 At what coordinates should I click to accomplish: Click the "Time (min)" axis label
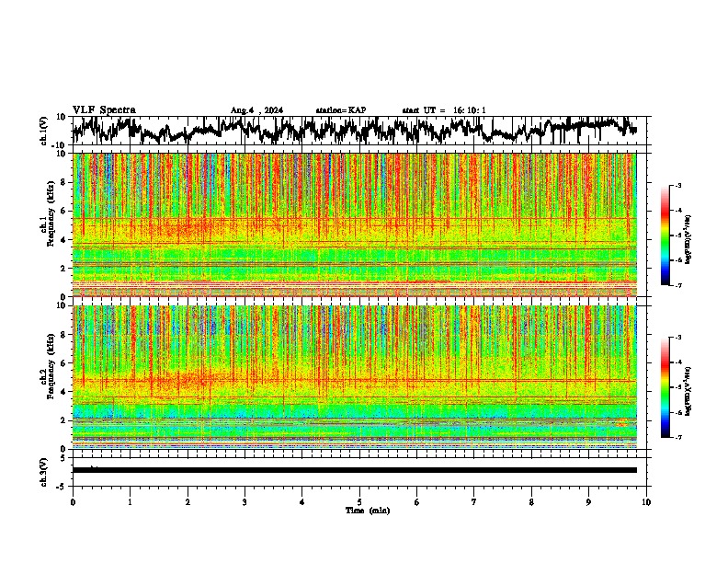point(368,511)
